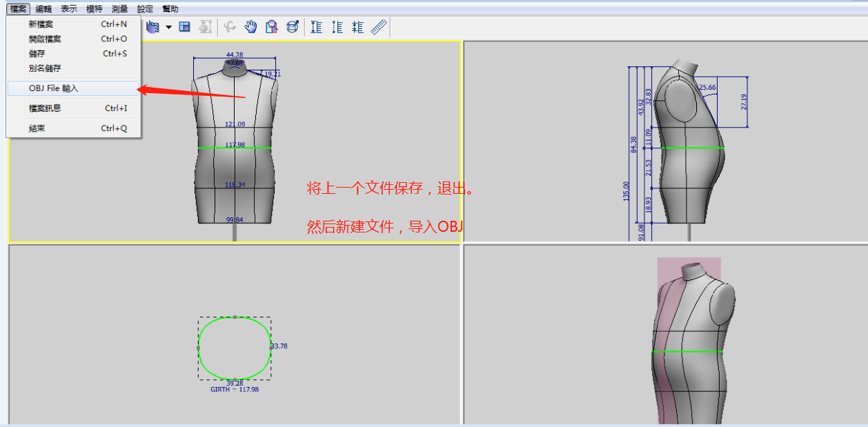
Task: Click the right handle of the cross-section box
Action: click(270, 348)
